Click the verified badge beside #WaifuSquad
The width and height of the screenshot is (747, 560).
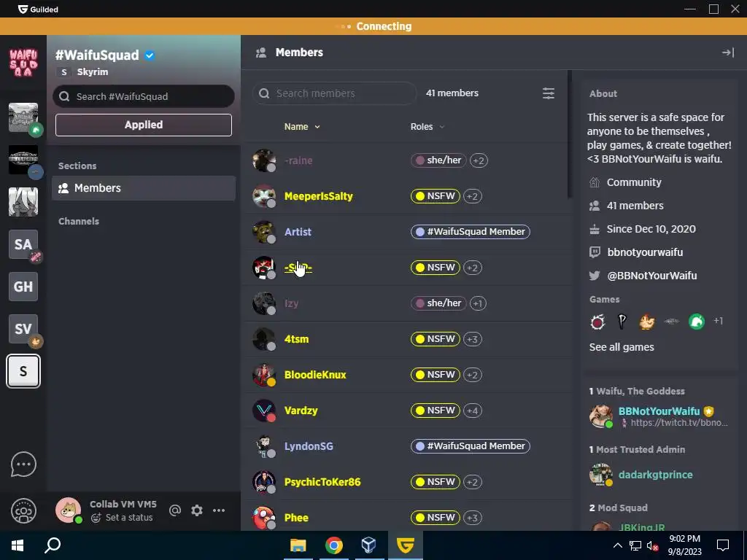point(150,55)
